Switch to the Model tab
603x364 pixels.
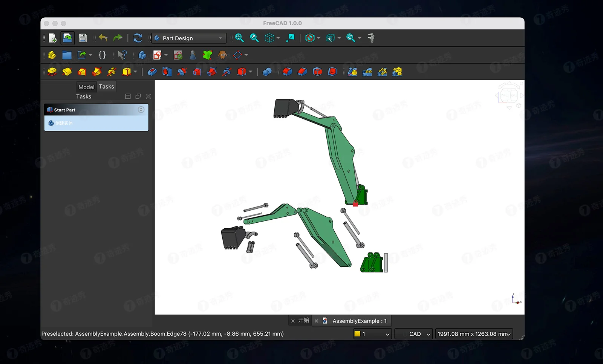[86, 87]
